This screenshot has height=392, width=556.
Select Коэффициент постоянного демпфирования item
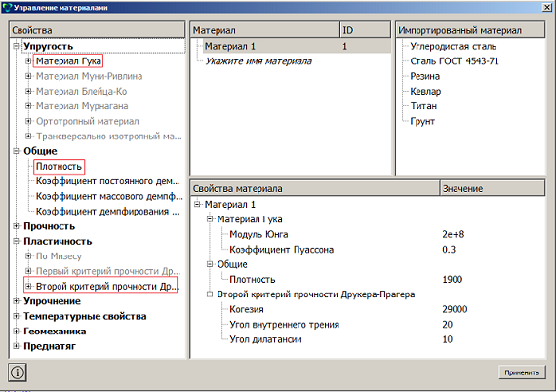[x=108, y=181]
